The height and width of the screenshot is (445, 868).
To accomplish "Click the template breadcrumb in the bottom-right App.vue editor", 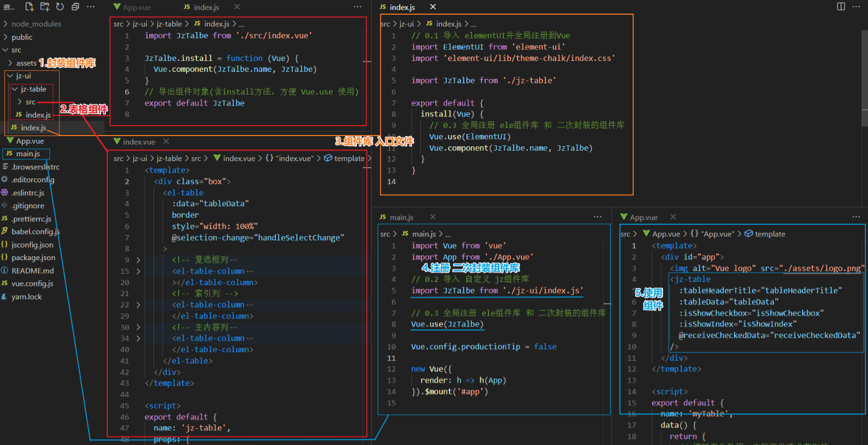I will (765, 234).
